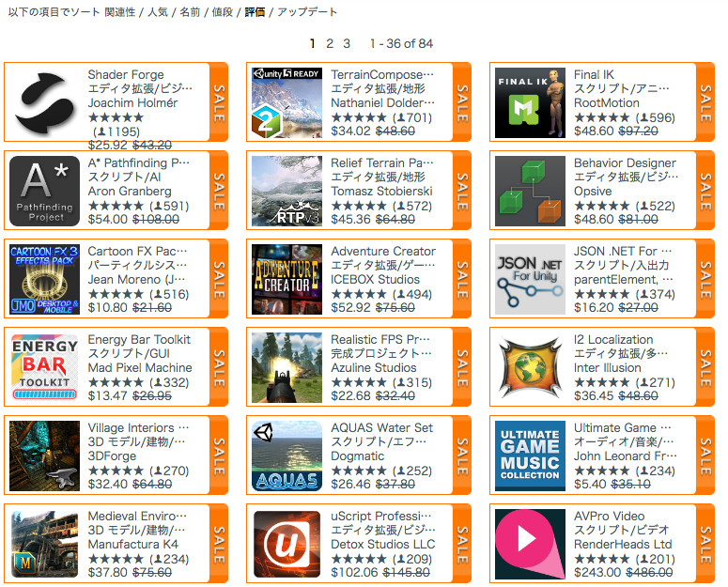This screenshot has height=587, width=728.
Task: Open the Relief Terrain Pack RTP icon
Action: tap(287, 191)
